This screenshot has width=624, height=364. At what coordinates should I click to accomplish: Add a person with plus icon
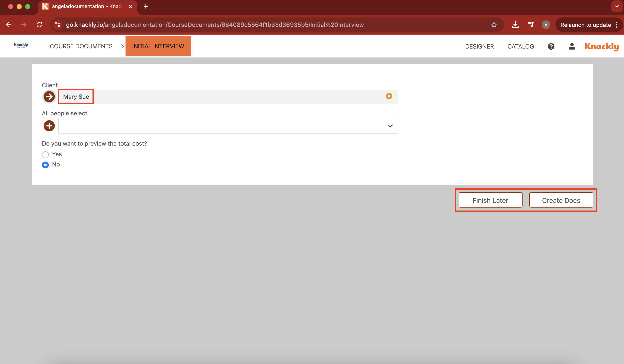click(x=49, y=126)
